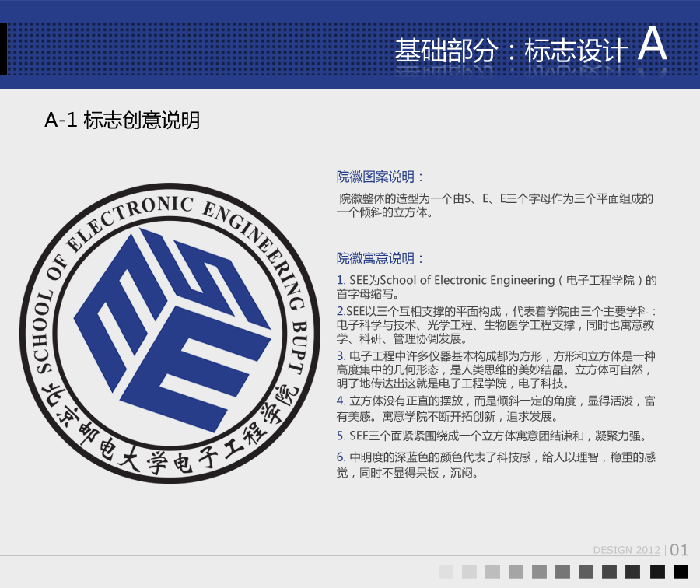The image size is (700, 588).
Task: Click the Chinese ring text 北京邮电大学电子工程学院
Action: [170, 429]
